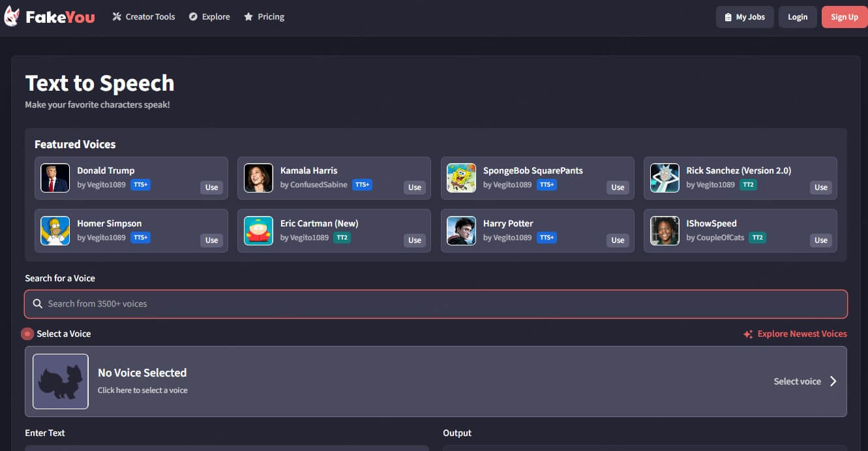Click the TT2 badge on Rick Sanchez
Viewport: 868px width, 451px height.
coord(749,185)
